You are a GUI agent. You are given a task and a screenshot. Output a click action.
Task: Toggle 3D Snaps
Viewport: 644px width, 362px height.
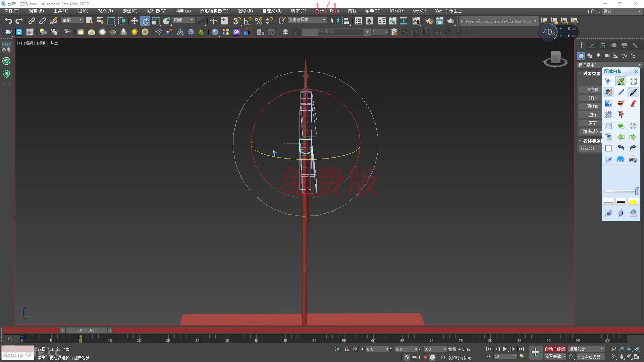click(x=237, y=21)
